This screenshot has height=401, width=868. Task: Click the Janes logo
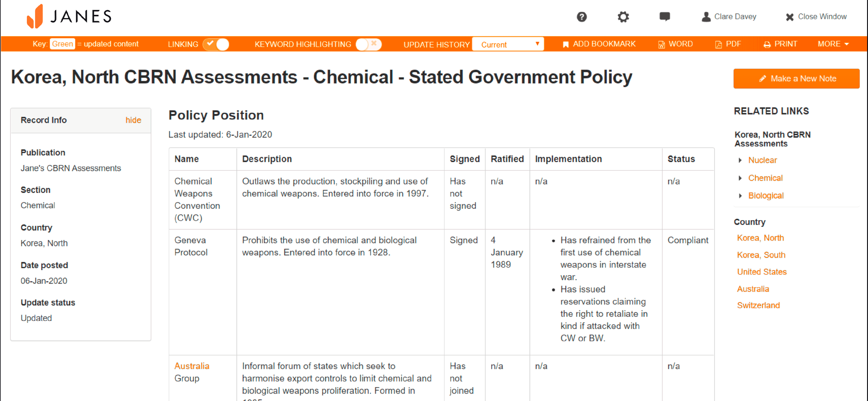pos(69,16)
